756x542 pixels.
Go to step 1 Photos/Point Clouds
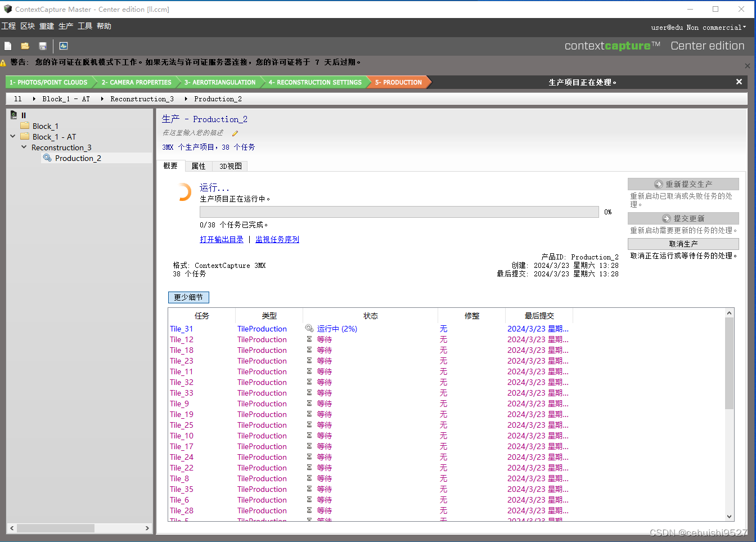(x=49, y=82)
